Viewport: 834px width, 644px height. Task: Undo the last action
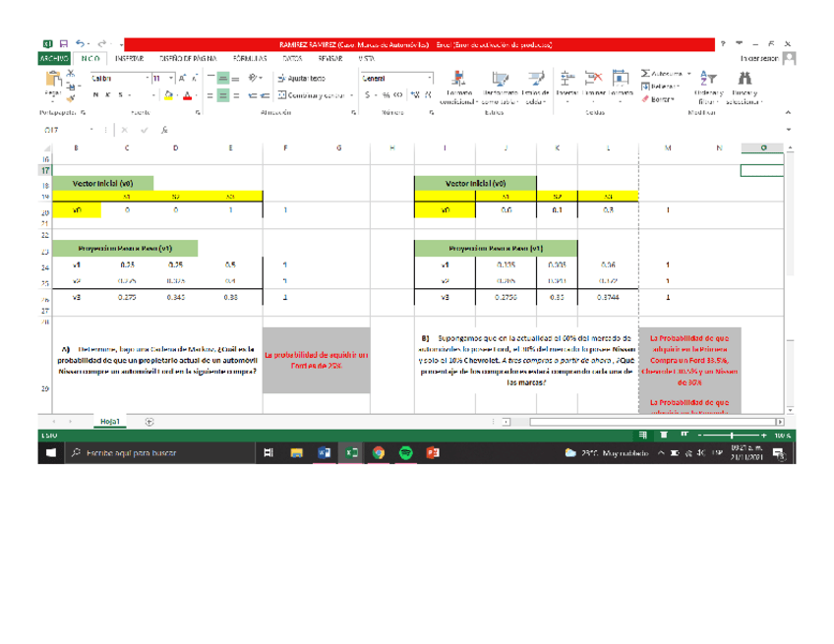point(80,43)
